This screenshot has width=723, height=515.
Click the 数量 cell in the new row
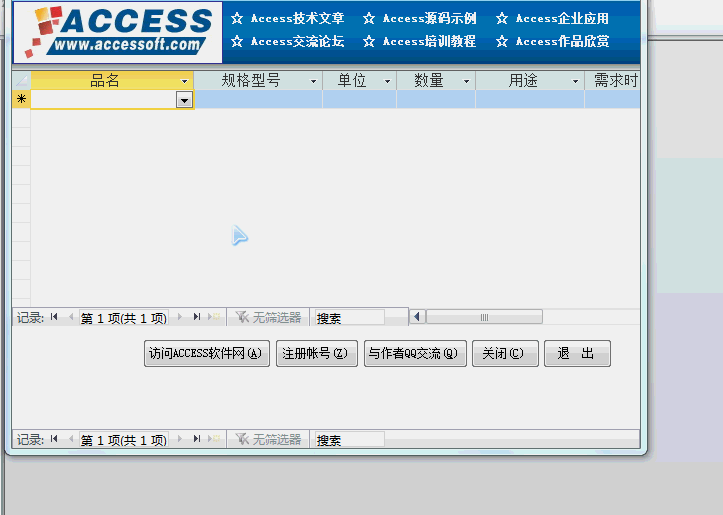436,99
